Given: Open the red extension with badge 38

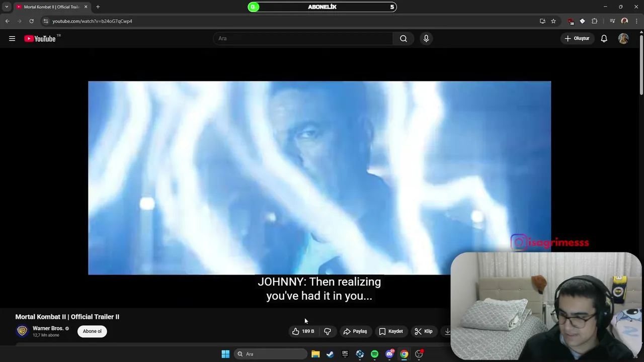Looking at the screenshot, I should 571,21.
